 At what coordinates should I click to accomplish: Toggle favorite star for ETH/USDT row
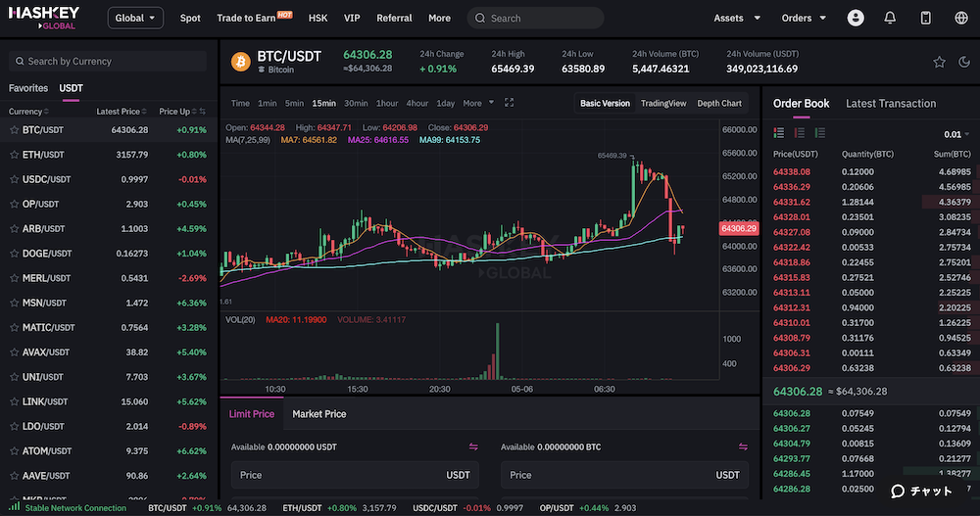coord(14,155)
